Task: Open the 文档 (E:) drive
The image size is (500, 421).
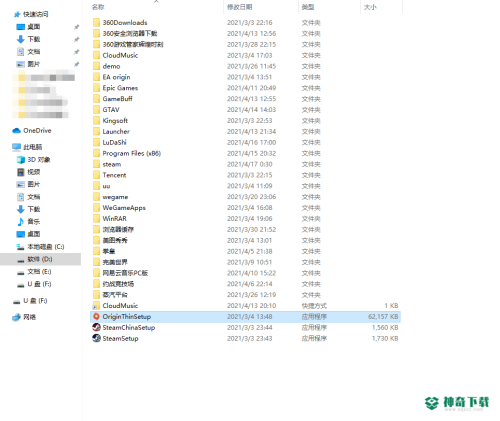Action: (x=39, y=272)
